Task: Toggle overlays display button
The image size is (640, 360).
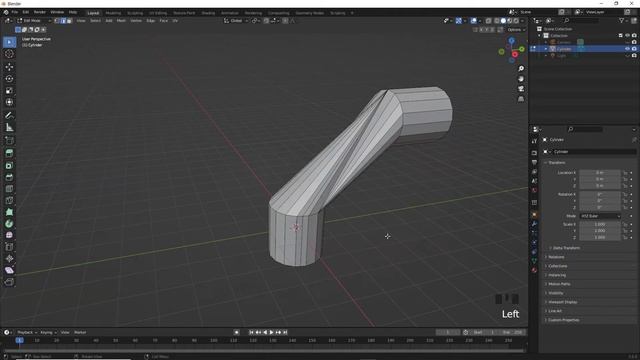Action: 473,20
